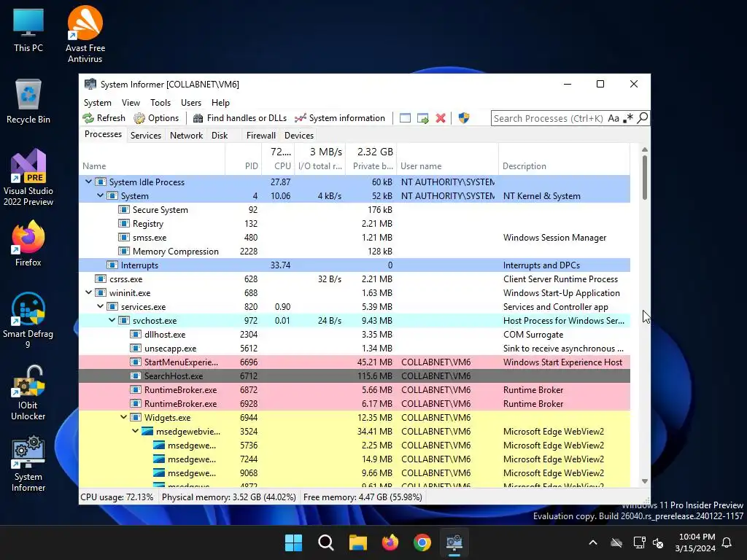The height and width of the screenshot is (560, 747).
Task: Select the Interrupts row
Action: (x=355, y=265)
